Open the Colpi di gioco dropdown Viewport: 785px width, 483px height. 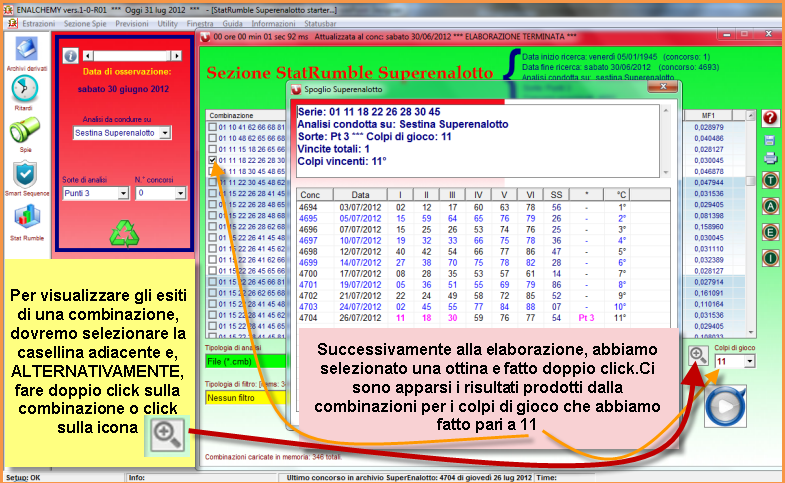pos(749,361)
